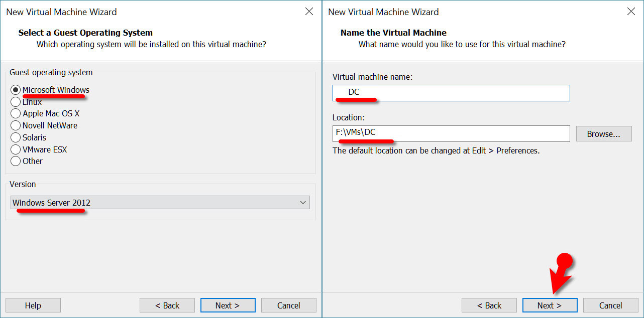Close the Select a Guest Operating System window
Image resolution: width=644 pixels, height=318 pixels.
tap(309, 12)
